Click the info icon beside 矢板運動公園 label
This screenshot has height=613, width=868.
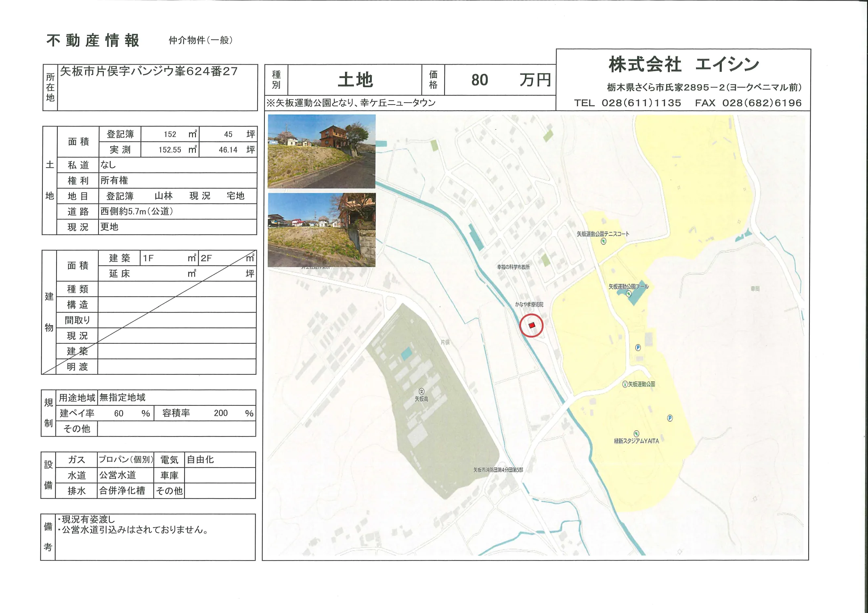coord(625,384)
